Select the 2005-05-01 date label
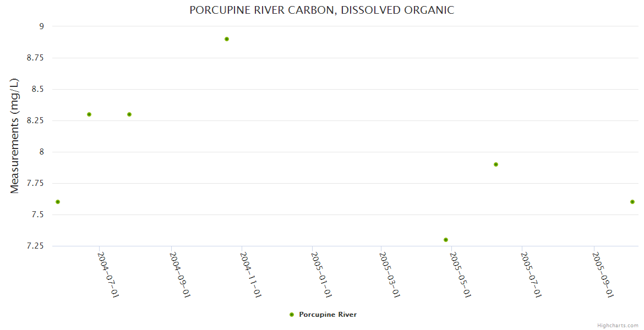This screenshot has width=644, height=330. (460, 274)
